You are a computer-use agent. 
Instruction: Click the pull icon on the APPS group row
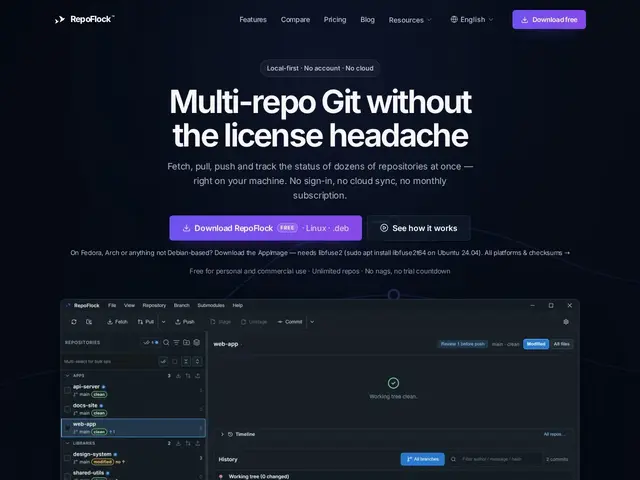188,376
